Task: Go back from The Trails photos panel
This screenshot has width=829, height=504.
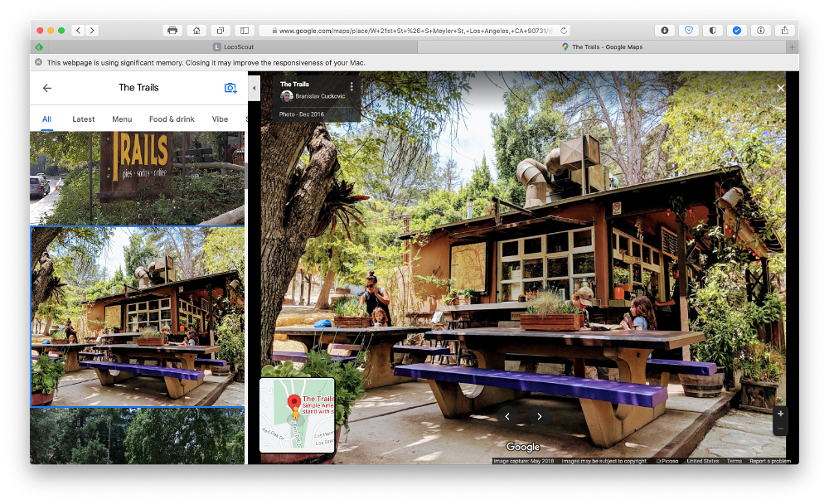Action: 47,88
